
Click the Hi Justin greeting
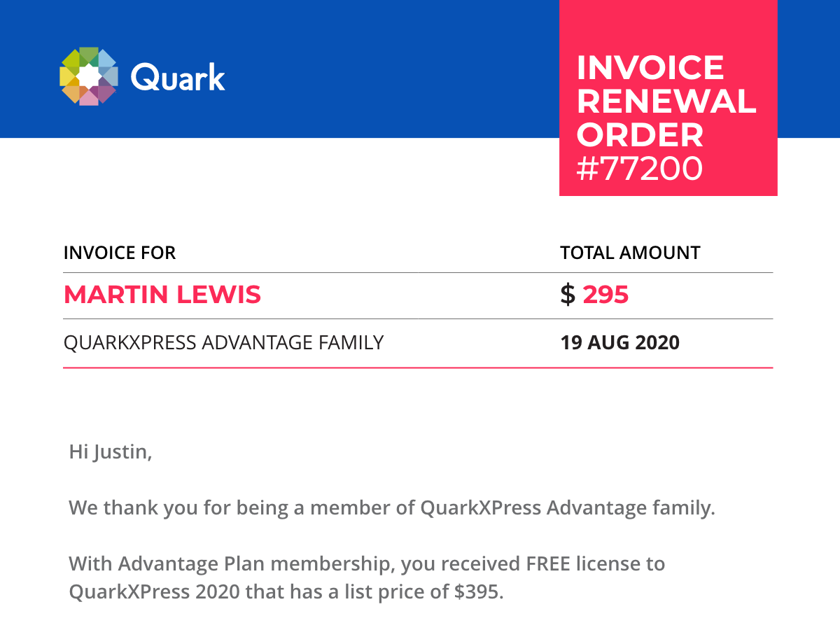point(111,452)
